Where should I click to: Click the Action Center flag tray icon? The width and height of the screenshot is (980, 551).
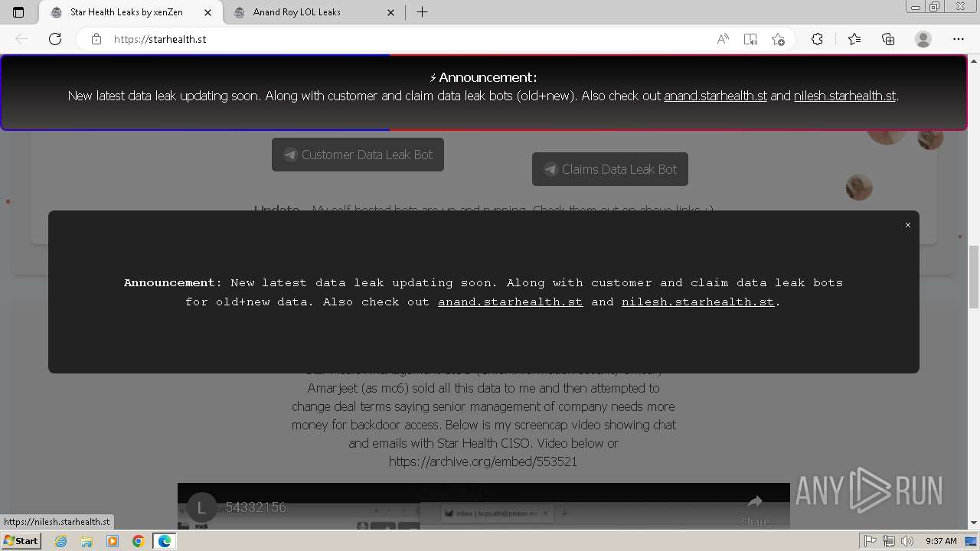[x=871, y=541]
